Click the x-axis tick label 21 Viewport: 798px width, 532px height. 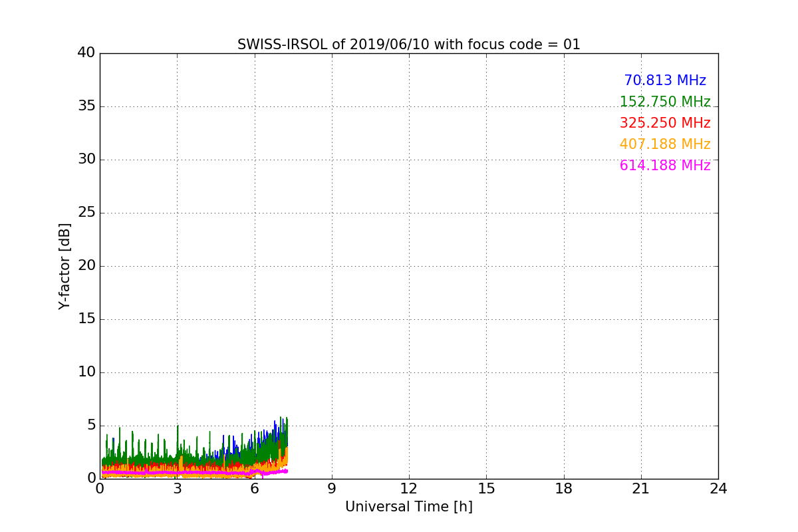coord(641,489)
